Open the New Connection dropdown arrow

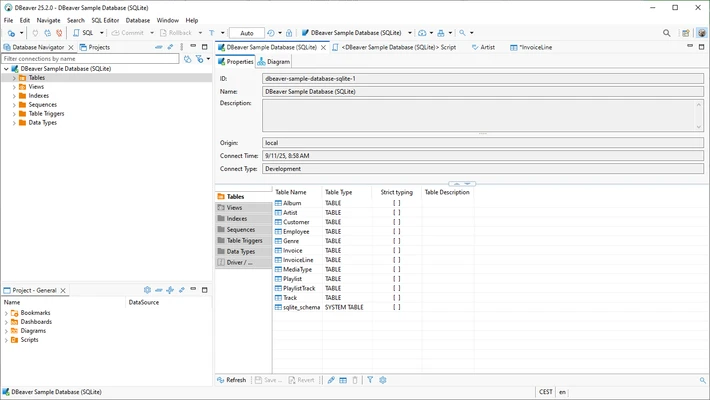pos(21,33)
